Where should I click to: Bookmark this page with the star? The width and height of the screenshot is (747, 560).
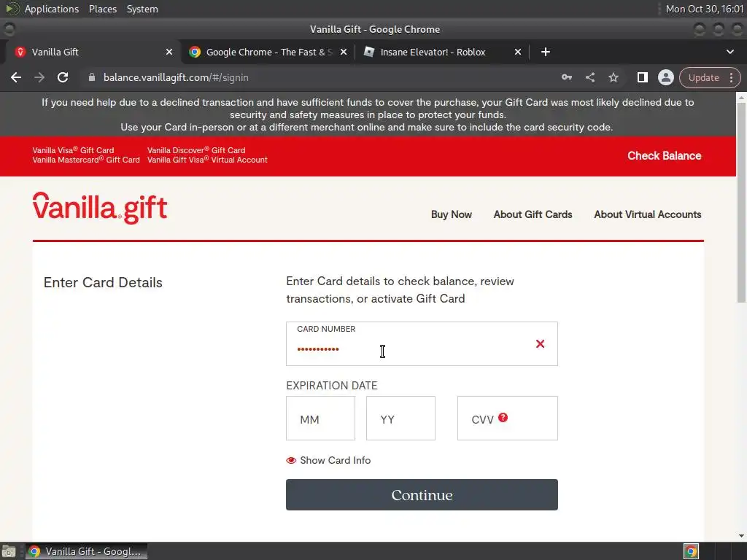pyautogui.click(x=614, y=77)
